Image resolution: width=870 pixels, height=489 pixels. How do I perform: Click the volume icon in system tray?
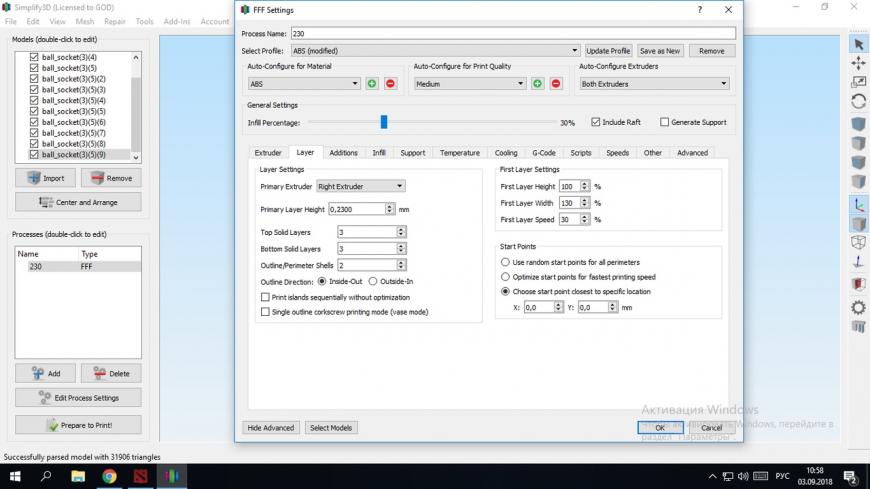tap(743, 476)
